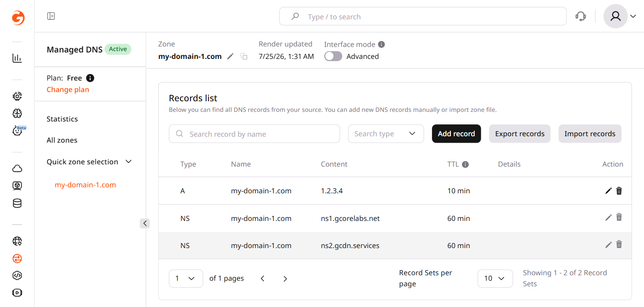Image resolution: width=644 pixels, height=307 pixels.
Task: Click the Export records button
Action: (520, 133)
